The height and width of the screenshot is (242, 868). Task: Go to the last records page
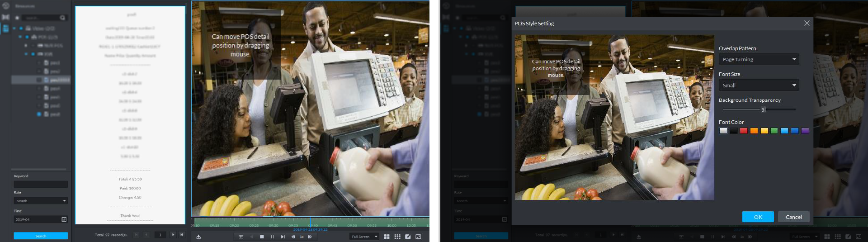coord(182,235)
